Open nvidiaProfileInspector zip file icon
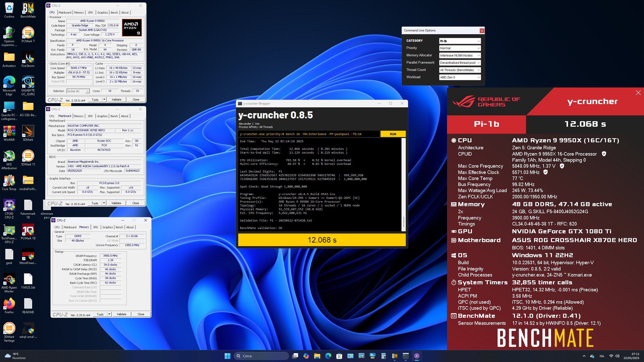644x362 pixels. click(28, 183)
